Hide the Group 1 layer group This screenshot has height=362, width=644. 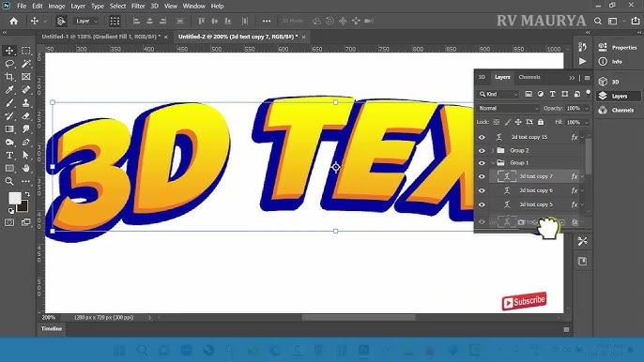click(x=482, y=163)
